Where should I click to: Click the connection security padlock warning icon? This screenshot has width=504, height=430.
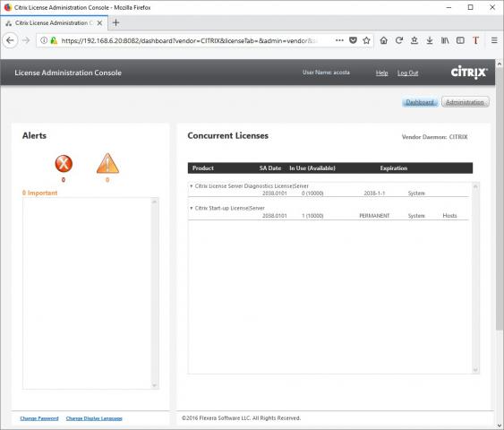tap(54, 40)
